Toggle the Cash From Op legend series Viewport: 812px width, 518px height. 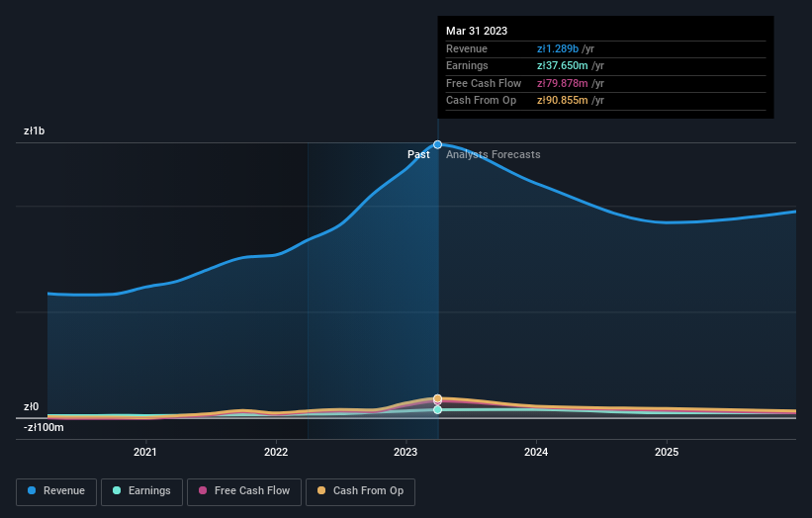coord(360,491)
